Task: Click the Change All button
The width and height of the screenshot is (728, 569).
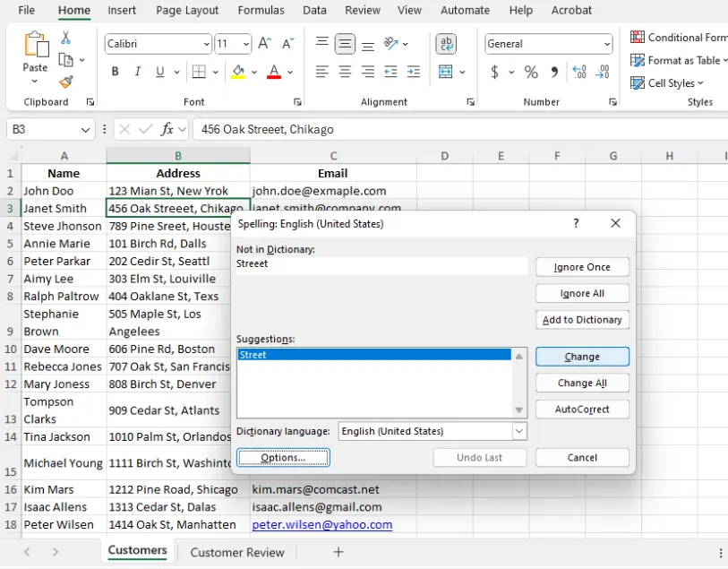Action: pos(582,383)
